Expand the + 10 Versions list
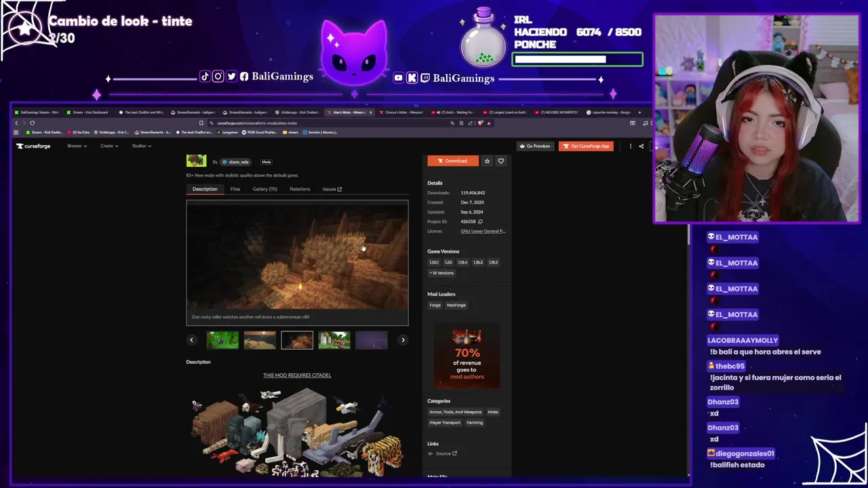 tap(441, 273)
